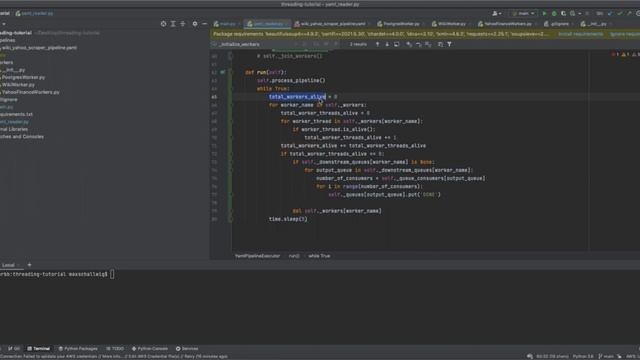Click the AWS connection status widget
Screen dimensions: 640x360
click(633, 356)
